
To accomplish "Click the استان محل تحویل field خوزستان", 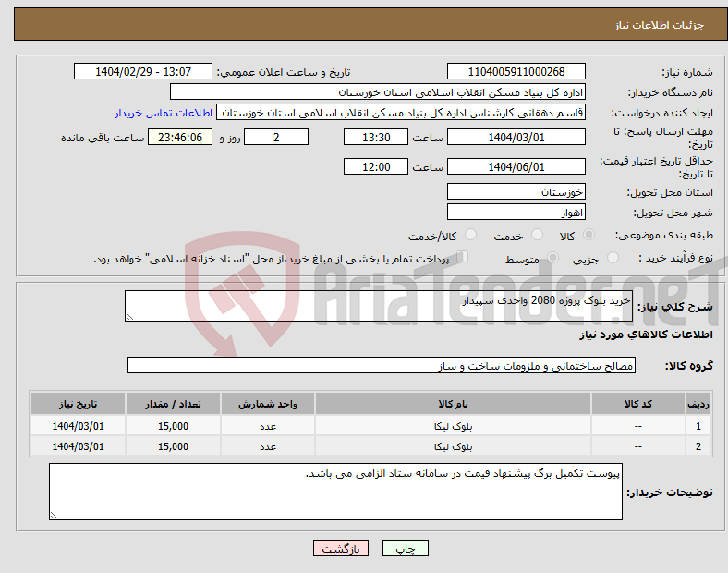I will [x=516, y=191].
